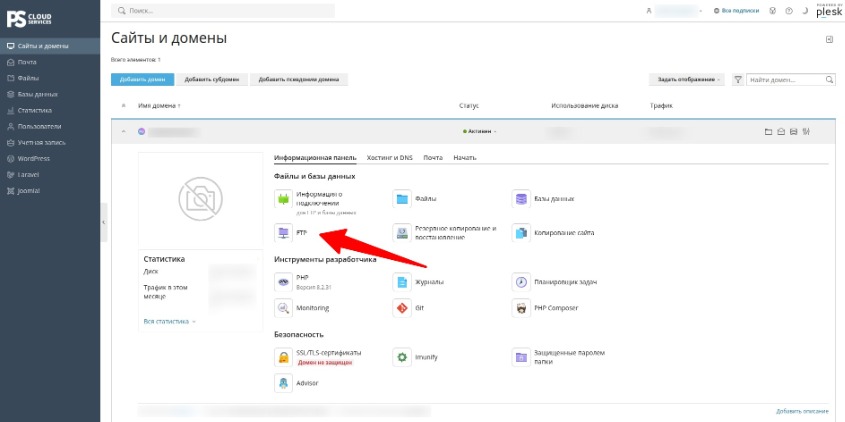This screenshot has height=422, width=845.
Task: Open the Задать отображение dropdown
Action: pyautogui.click(x=687, y=80)
